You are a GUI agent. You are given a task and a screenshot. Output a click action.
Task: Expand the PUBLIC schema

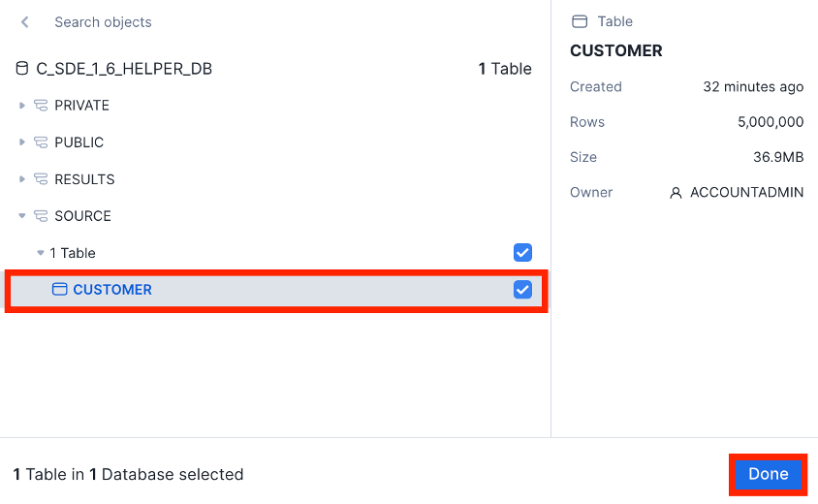coord(22,142)
